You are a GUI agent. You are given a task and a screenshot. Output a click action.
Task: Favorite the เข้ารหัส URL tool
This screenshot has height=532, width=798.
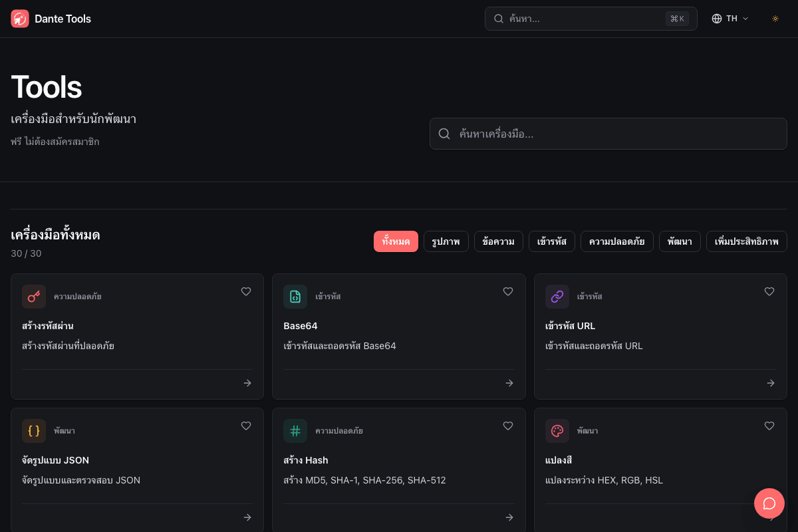pos(769,291)
